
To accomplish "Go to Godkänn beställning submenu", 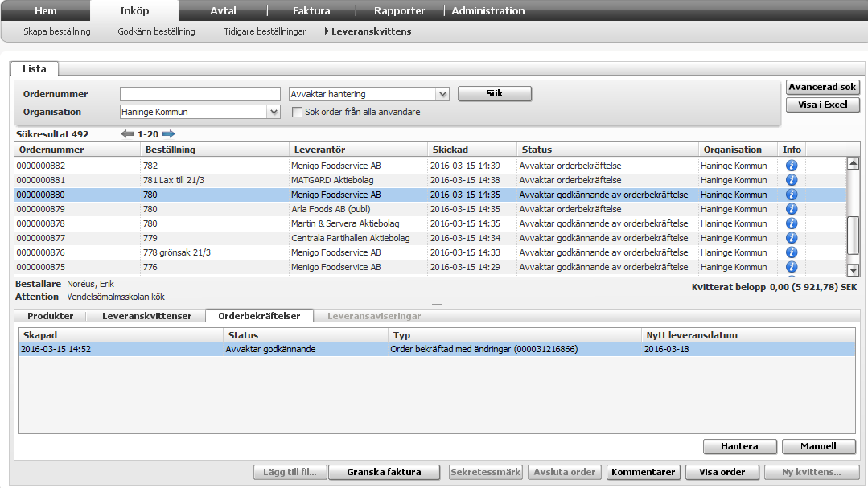I will tap(156, 31).
